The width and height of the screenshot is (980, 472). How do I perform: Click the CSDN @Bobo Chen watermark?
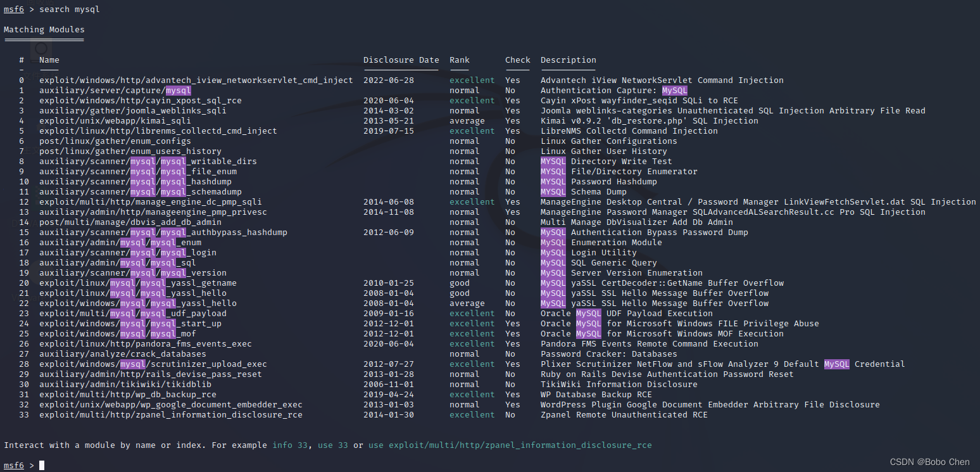[x=930, y=462]
